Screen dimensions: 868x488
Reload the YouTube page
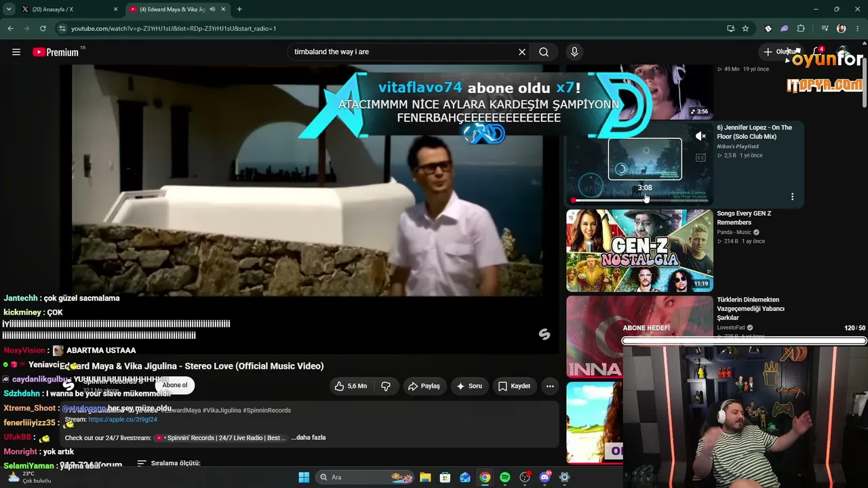click(43, 28)
